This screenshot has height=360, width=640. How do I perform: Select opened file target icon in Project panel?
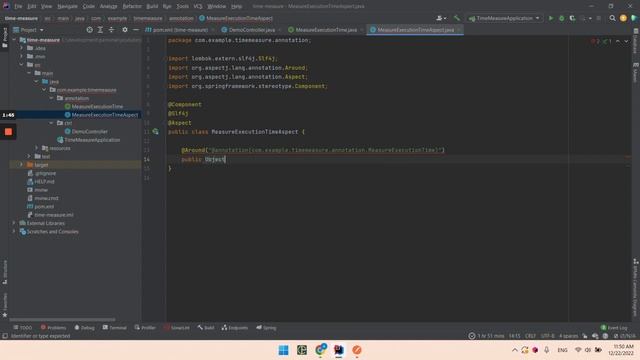click(89, 30)
